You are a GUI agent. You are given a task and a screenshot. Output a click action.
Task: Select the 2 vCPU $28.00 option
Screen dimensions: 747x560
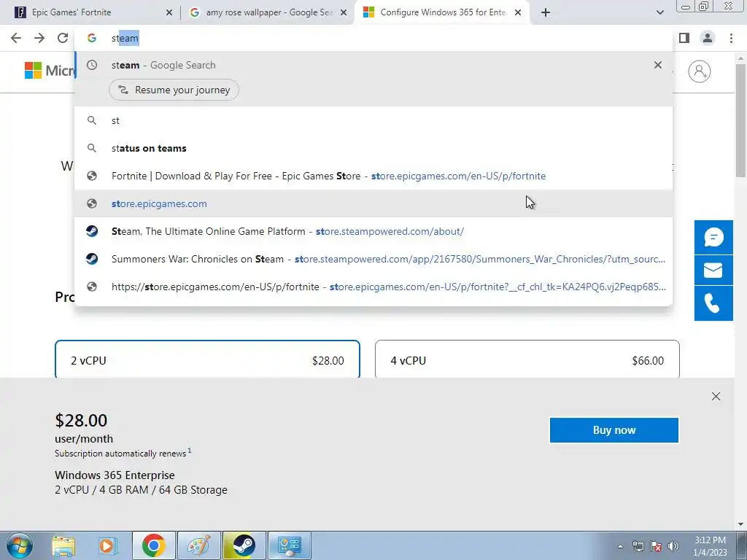click(x=207, y=359)
